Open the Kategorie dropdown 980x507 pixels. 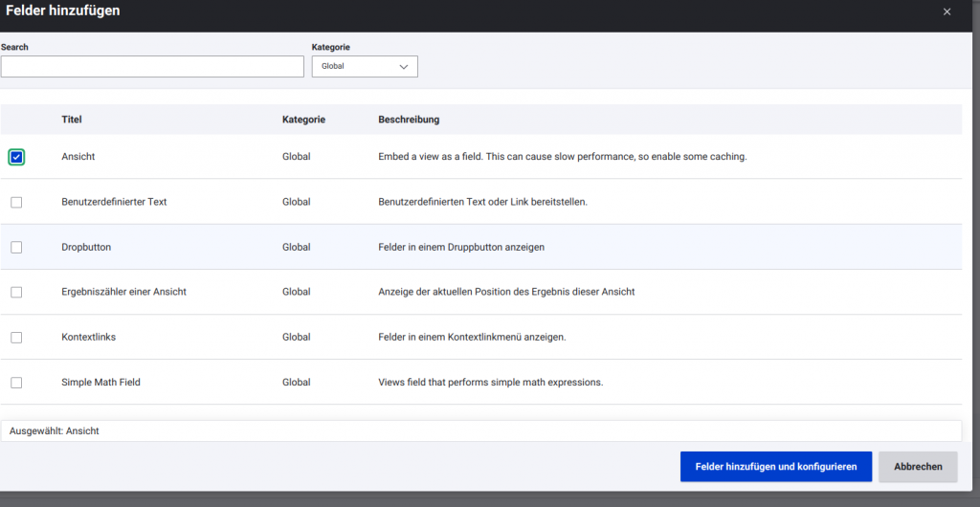364,66
